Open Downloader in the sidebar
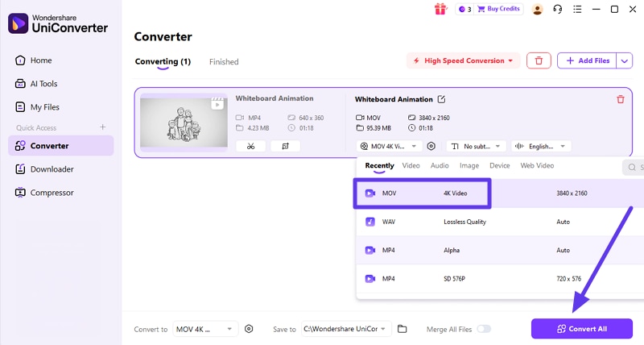 coord(44,169)
